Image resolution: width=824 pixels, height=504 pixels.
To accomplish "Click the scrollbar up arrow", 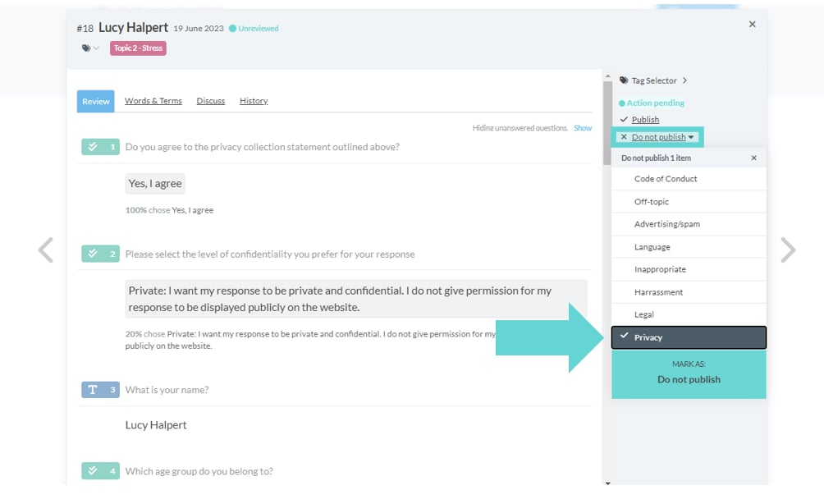I will (x=607, y=76).
